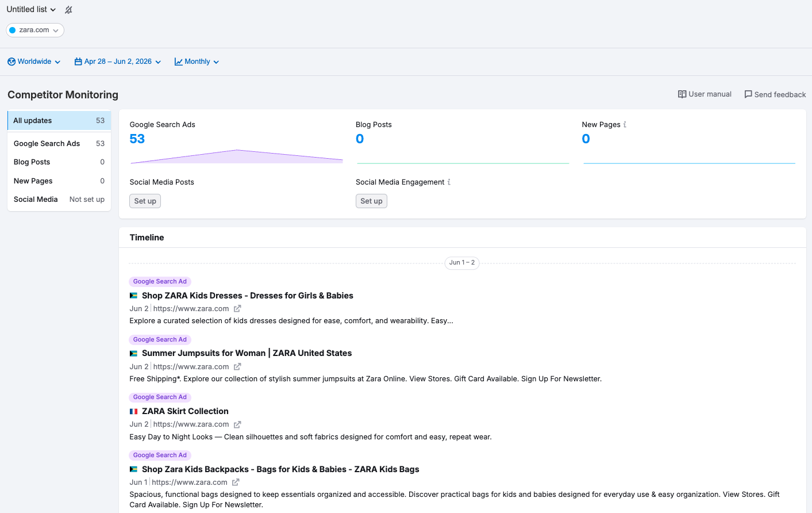Click the zara.com URL under Summer Jumpsuits
Screen dimensions: 812x513
click(x=191, y=367)
